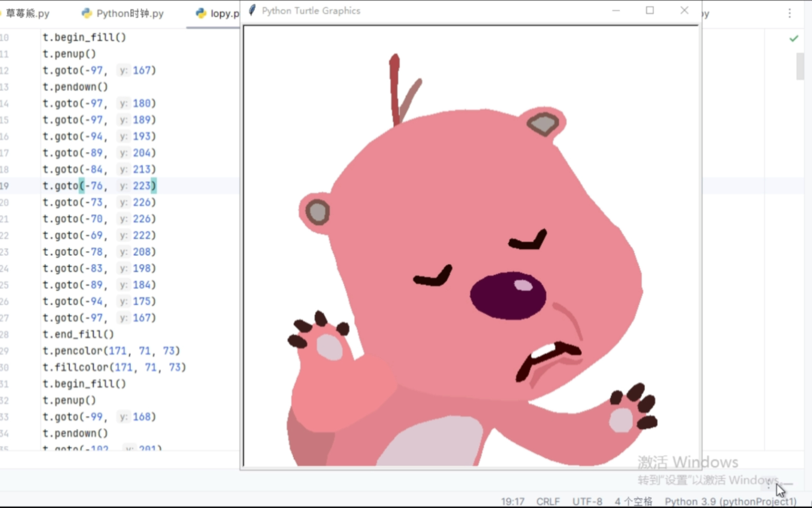The image size is (812, 508).
Task: Open the Python 3.9 interpreter selector
Action: point(730,501)
